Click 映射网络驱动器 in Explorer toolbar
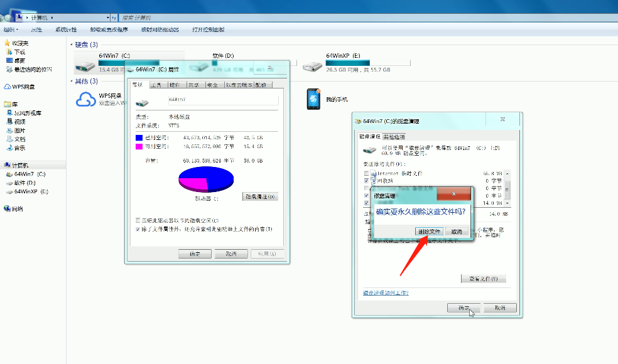This screenshot has width=618, height=364. click(160, 29)
